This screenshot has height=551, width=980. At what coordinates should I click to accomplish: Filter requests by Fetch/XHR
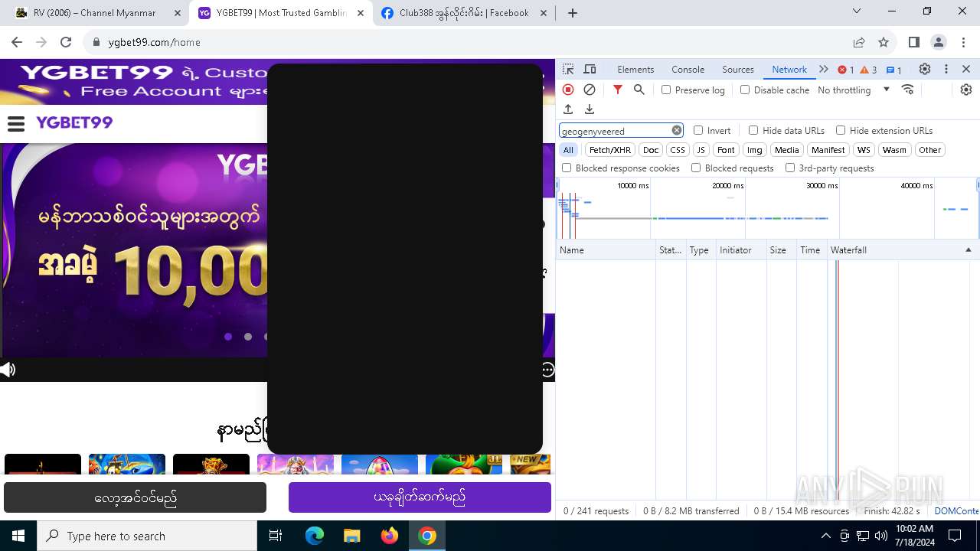(x=610, y=150)
